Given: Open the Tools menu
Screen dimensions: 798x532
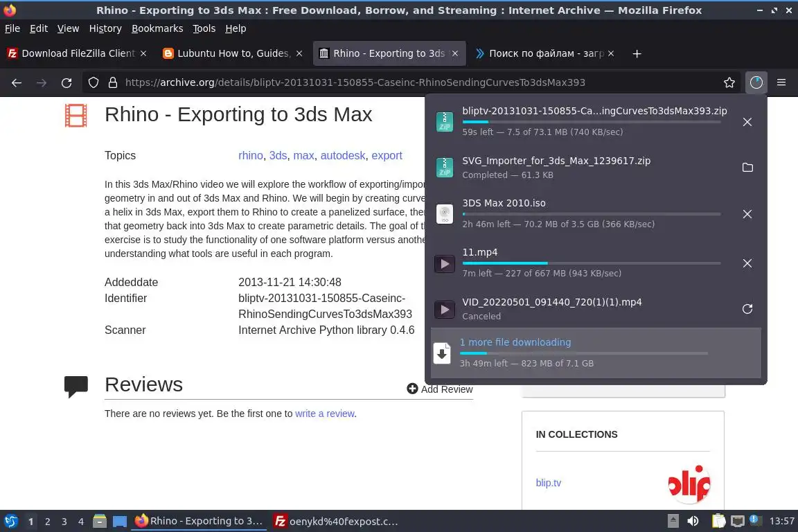Looking at the screenshot, I should [204, 28].
